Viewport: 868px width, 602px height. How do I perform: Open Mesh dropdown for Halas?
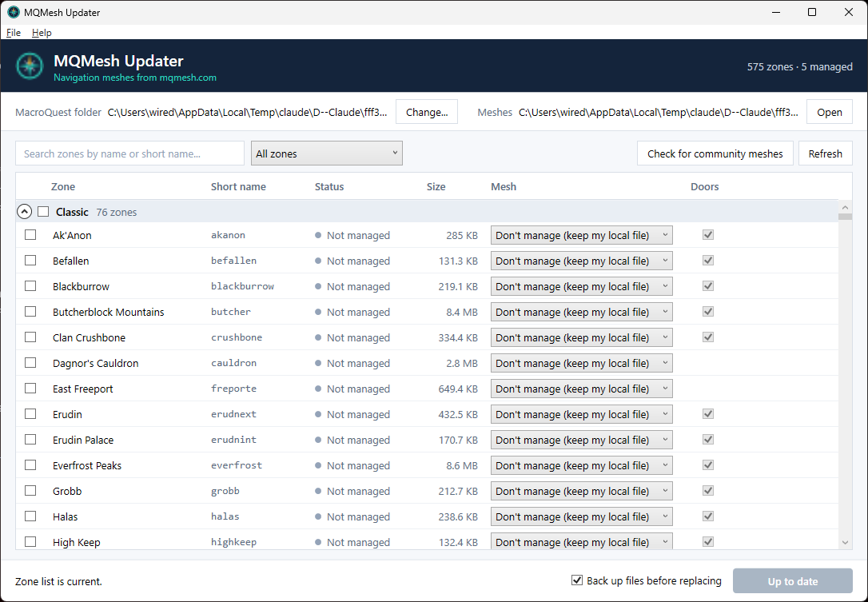(x=582, y=516)
